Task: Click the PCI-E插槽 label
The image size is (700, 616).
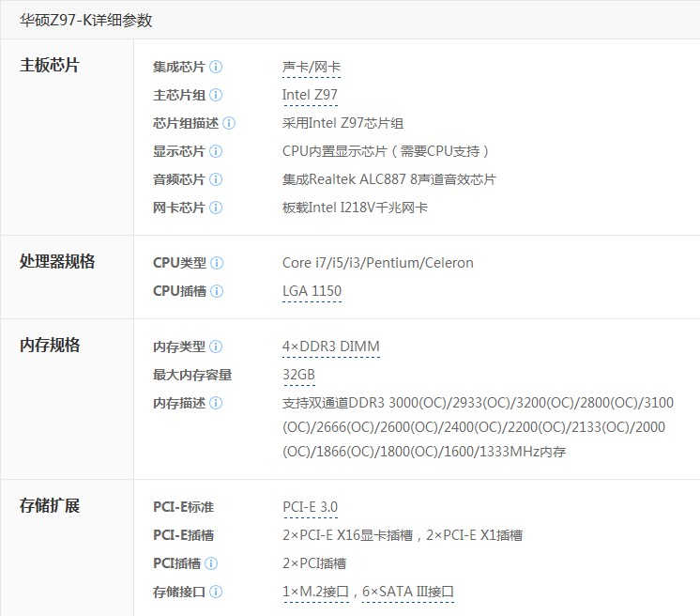Action: (183, 535)
